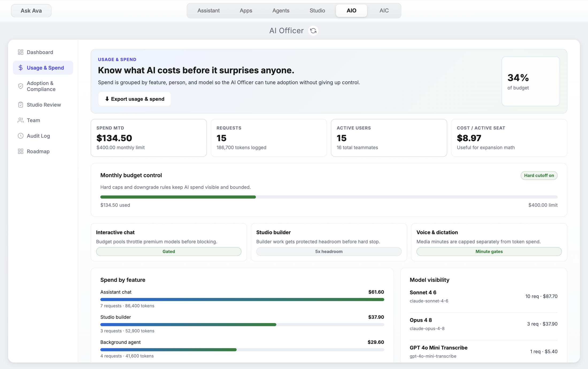The width and height of the screenshot is (588, 369).
Task: Click '10 req · $87.70' value
Action: pyautogui.click(x=541, y=296)
